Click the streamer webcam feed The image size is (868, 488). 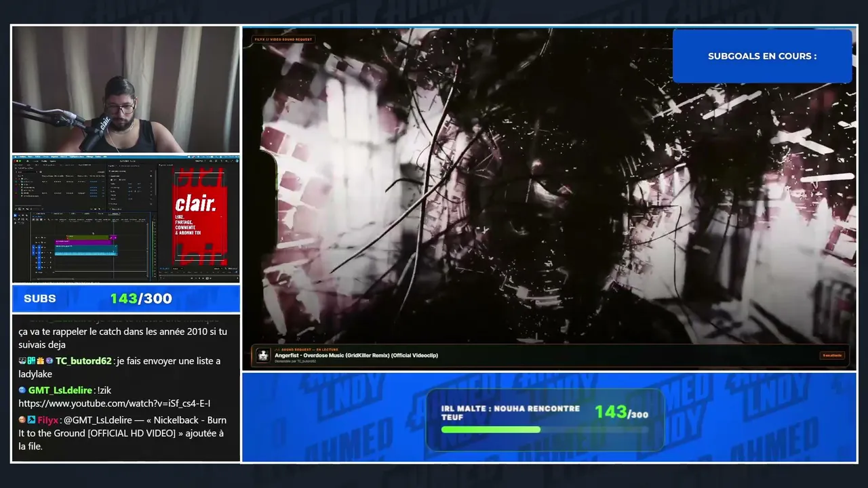coord(126,89)
